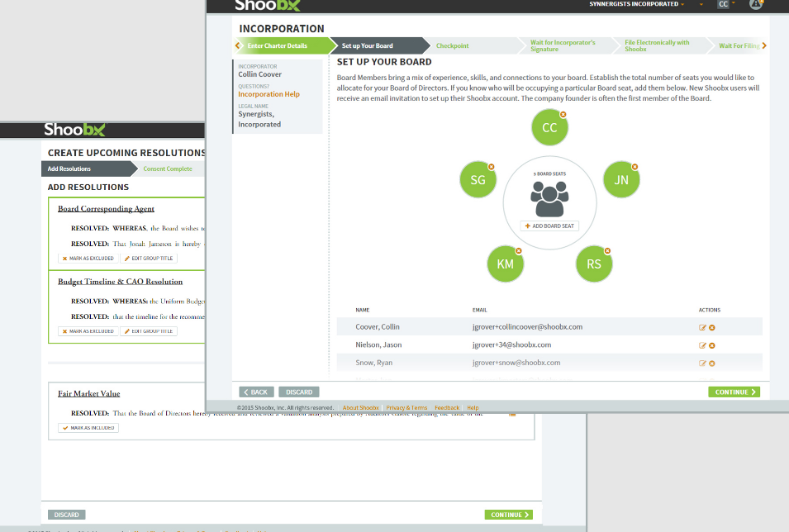Screen dimensions: 789x532
Task: Delete Nielson, Jason from the list
Action: click(712, 345)
